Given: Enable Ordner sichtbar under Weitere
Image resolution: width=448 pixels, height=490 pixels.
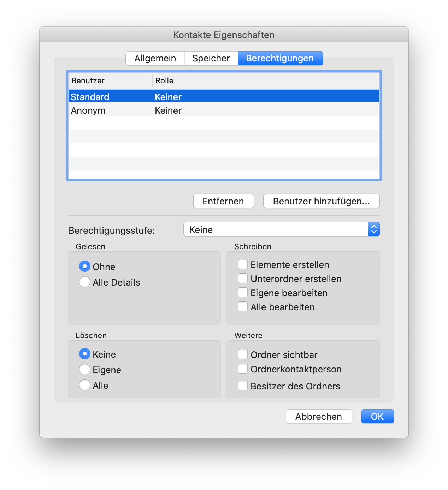Looking at the screenshot, I should tap(243, 354).
